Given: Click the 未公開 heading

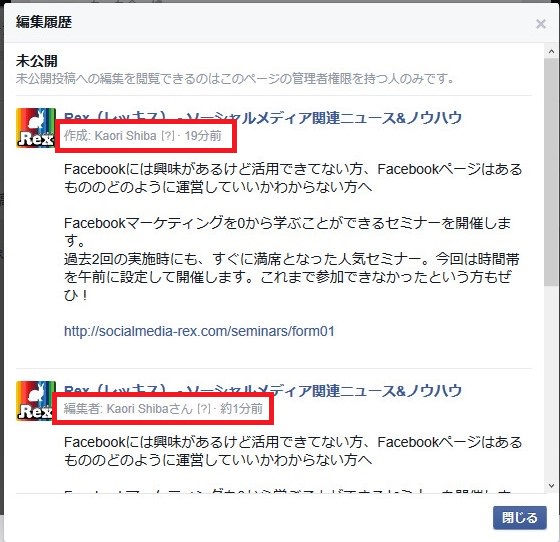Looking at the screenshot, I should 36,61.
